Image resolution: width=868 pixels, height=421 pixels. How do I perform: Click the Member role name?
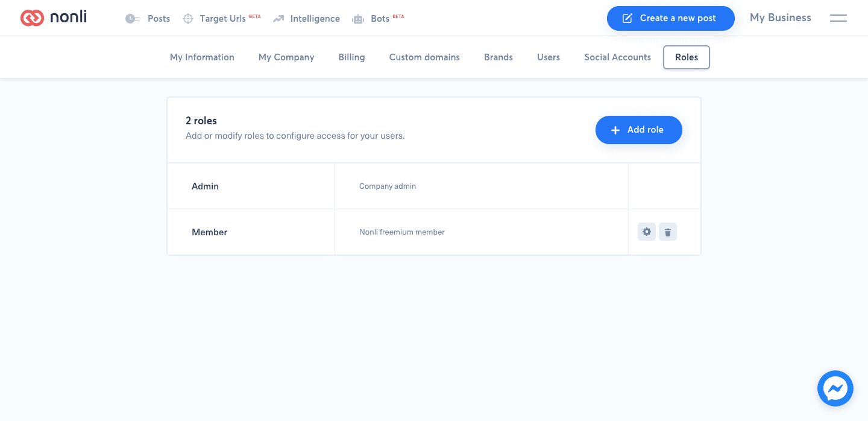210,232
